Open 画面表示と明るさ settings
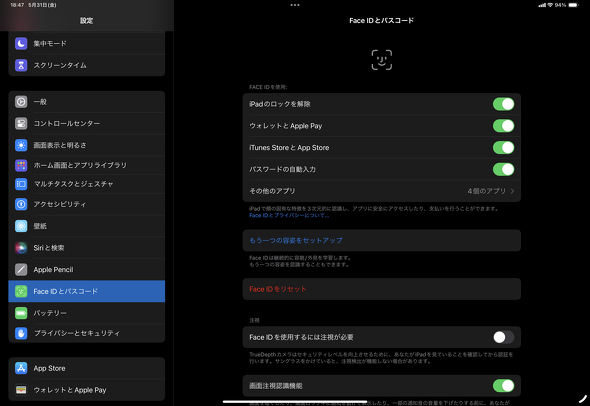This screenshot has height=406, width=590. tap(87, 145)
